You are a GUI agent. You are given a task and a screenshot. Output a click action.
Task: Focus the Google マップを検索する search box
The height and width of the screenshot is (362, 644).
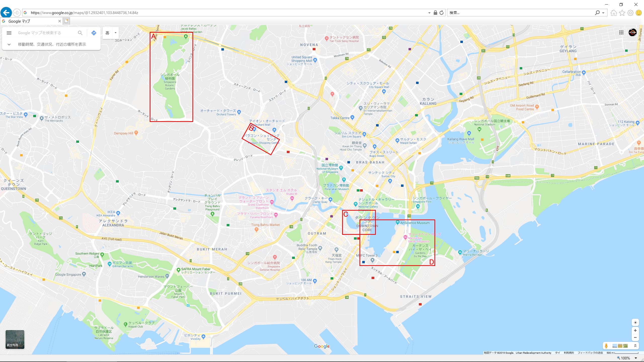[47, 33]
